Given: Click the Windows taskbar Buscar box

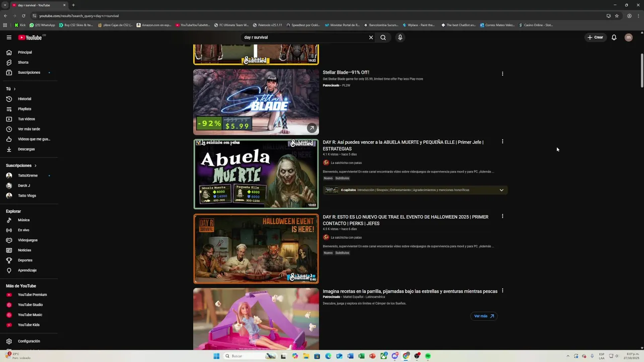Looking at the screenshot, I should [250, 356].
